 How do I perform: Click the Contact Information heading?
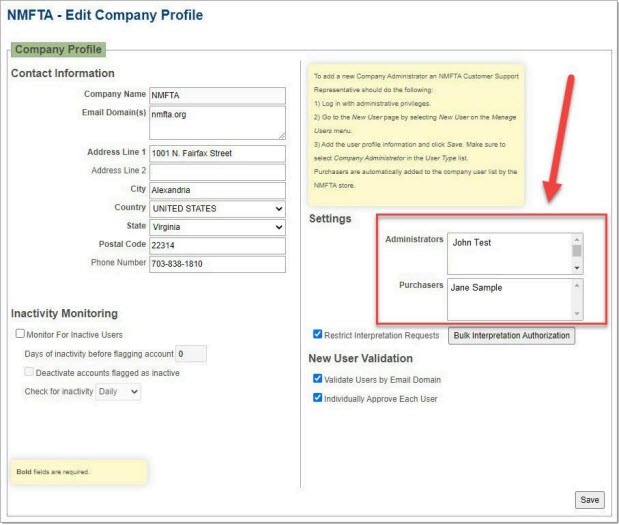pos(63,73)
